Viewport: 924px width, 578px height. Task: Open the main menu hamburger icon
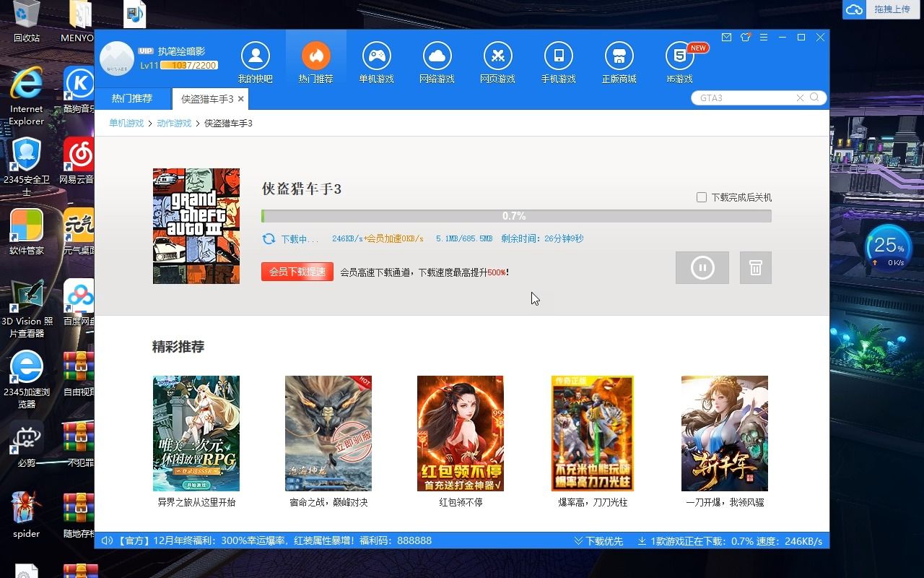point(764,38)
